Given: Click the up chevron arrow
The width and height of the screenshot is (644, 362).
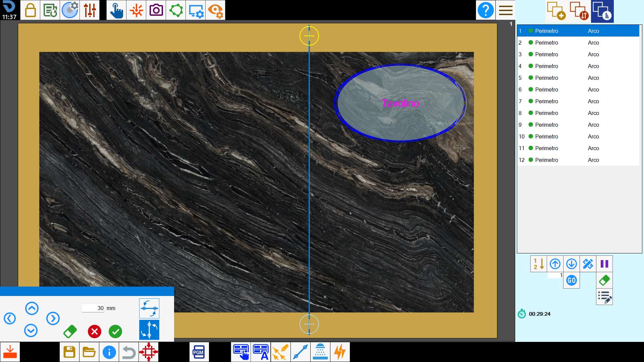Looking at the screenshot, I should click(x=32, y=308).
